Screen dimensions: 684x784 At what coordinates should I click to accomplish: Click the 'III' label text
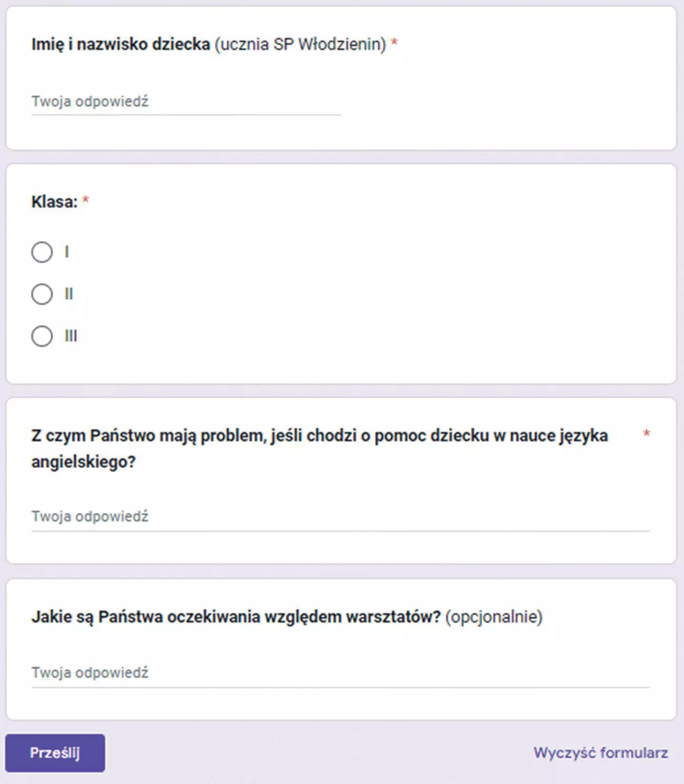coord(71,336)
